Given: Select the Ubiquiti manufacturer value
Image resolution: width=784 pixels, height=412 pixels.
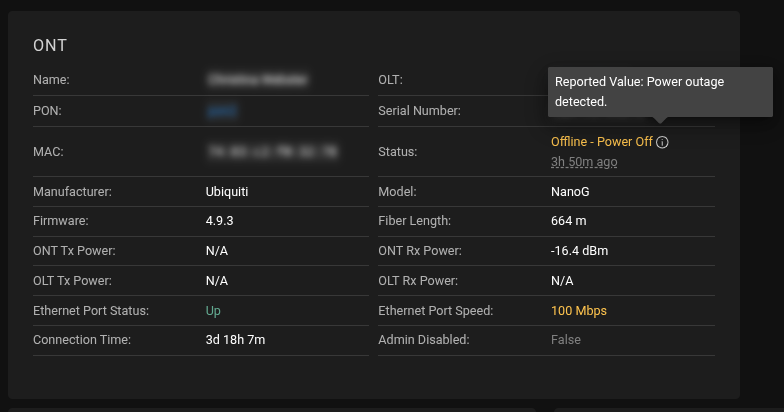Looking at the screenshot, I should coord(228,191).
